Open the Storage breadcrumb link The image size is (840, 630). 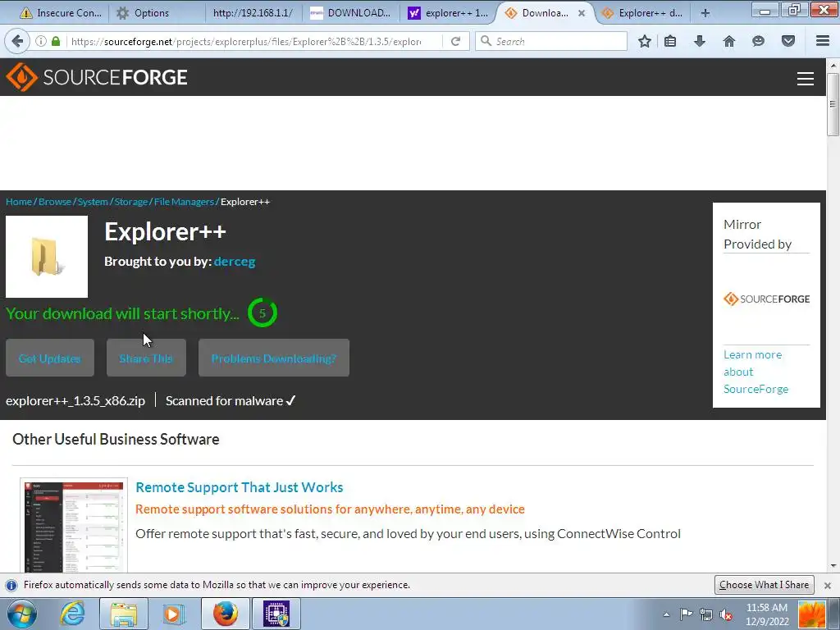(130, 202)
